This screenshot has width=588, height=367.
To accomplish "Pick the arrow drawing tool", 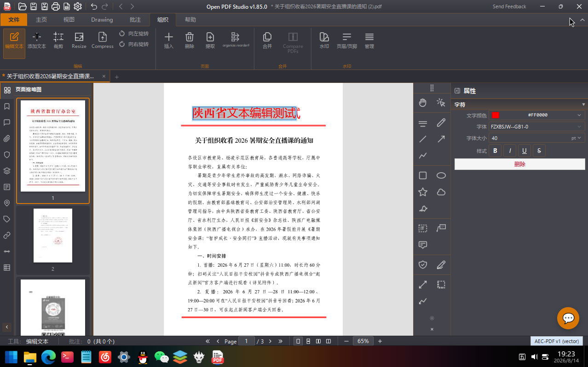I will click(x=441, y=139).
